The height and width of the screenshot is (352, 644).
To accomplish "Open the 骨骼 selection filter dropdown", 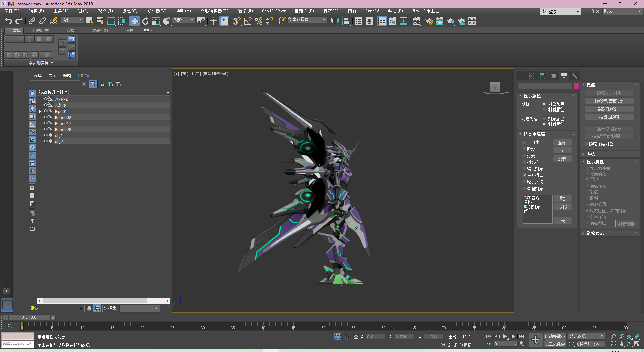I will coord(72,20).
